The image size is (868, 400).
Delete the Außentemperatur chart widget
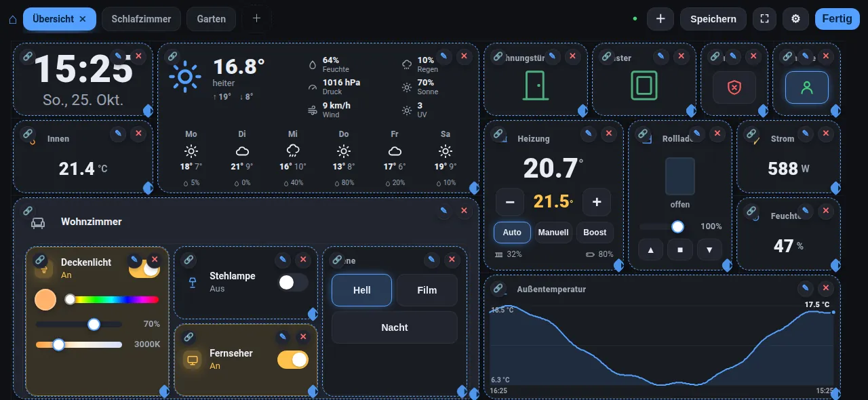[x=826, y=288]
